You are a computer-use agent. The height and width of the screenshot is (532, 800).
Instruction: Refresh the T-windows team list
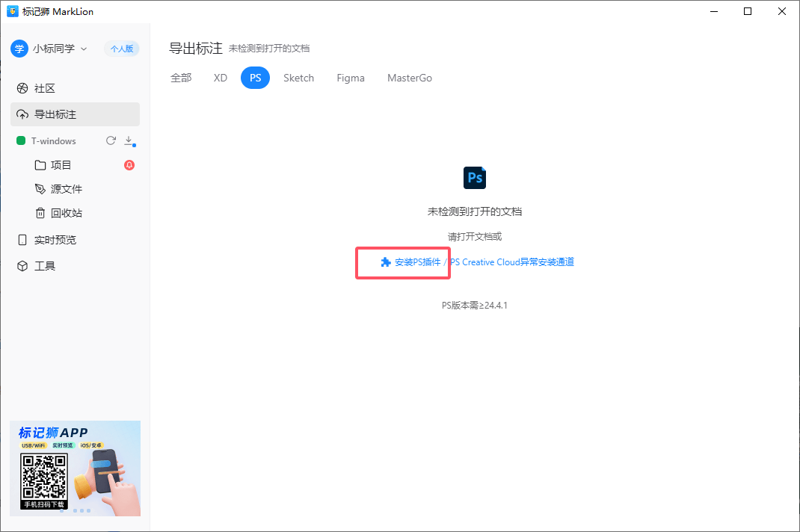point(111,140)
